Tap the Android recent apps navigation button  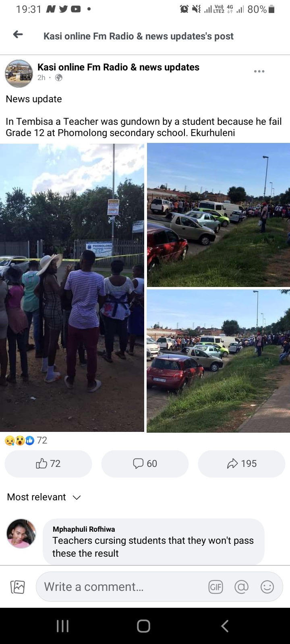click(63, 626)
